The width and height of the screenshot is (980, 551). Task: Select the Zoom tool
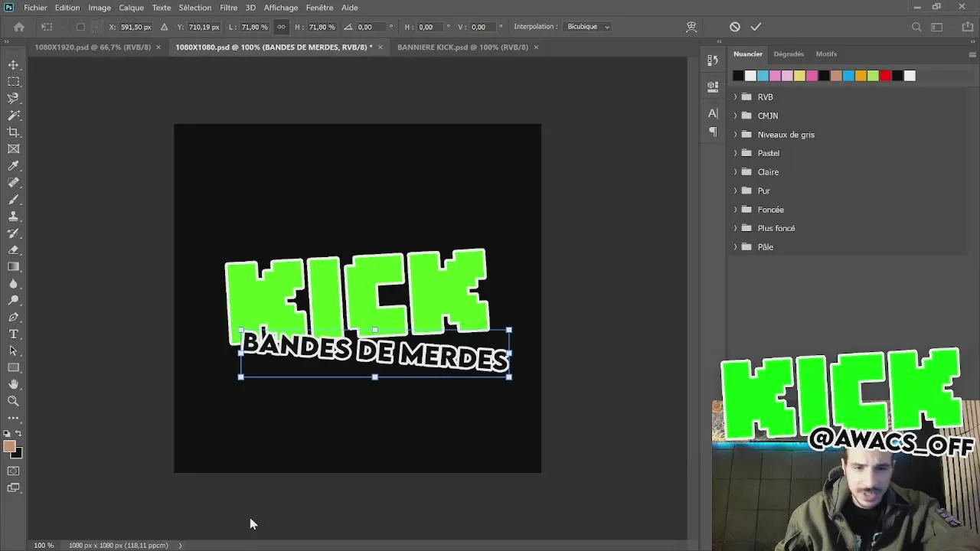pos(14,402)
